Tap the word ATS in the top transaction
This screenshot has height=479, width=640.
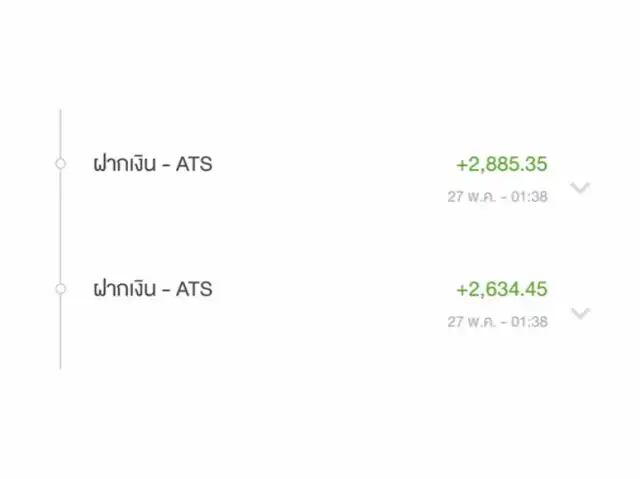[x=194, y=164]
